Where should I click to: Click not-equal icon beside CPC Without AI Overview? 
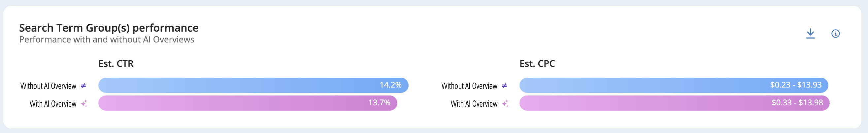click(504, 86)
